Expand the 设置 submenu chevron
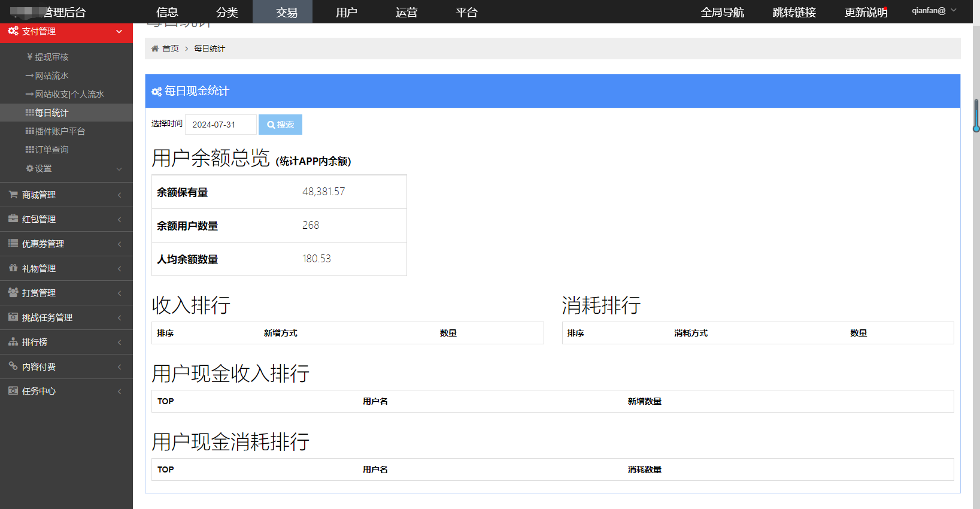 pyautogui.click(x=119, y=169)
